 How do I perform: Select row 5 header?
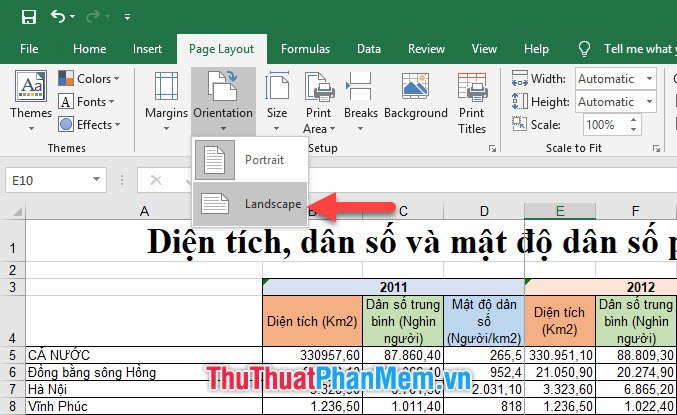coord(13,355)
